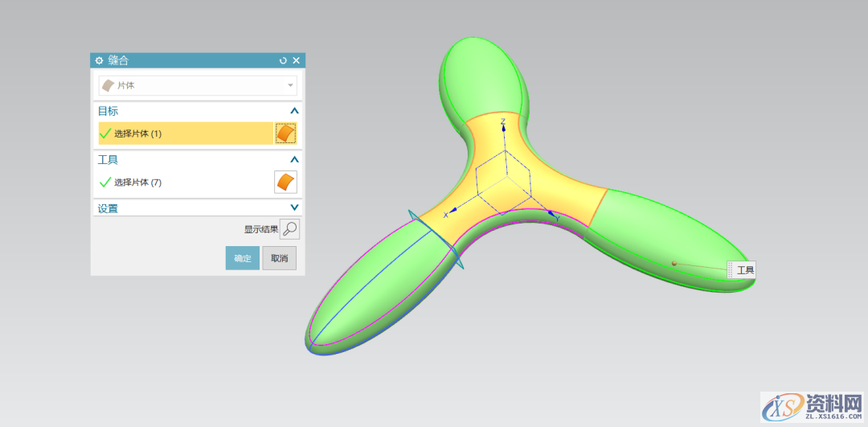Click the tool sheet body selection icon
The height and width of the screenshot is (427, 868).
[x=285, y=183]
